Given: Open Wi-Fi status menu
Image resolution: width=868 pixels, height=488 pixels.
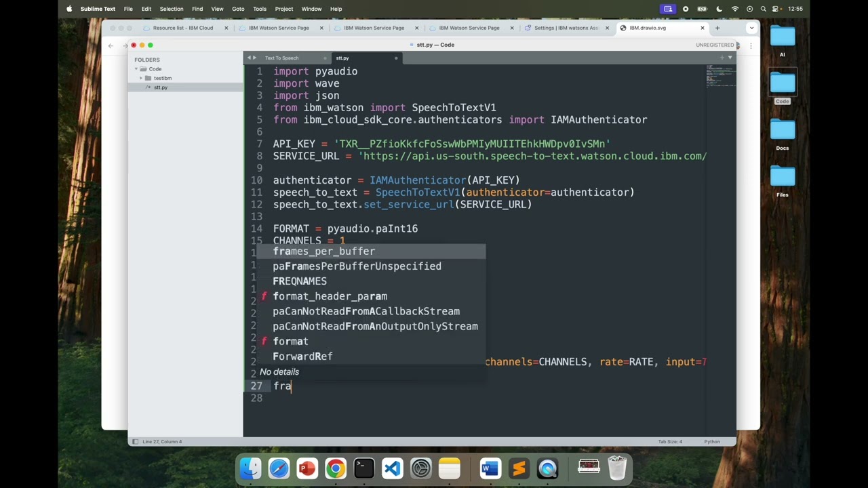Looking at the screenshot, I should click(735, 9).
